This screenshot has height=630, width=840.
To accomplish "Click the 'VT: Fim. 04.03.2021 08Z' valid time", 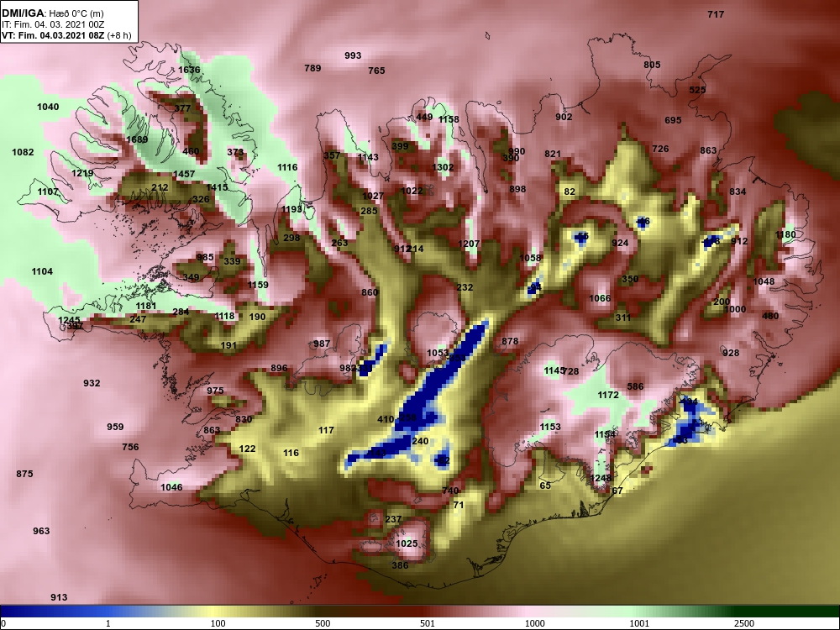I will 53,35.
